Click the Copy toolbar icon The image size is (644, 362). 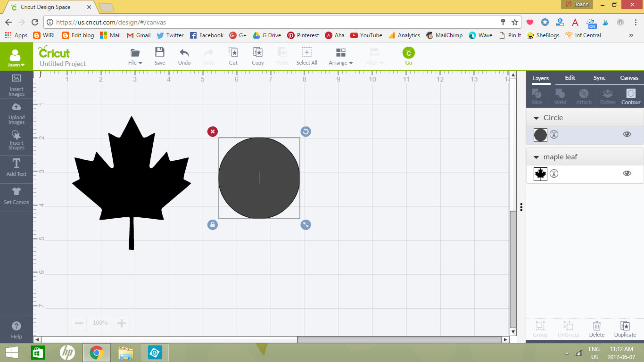(x=258, y=56)
